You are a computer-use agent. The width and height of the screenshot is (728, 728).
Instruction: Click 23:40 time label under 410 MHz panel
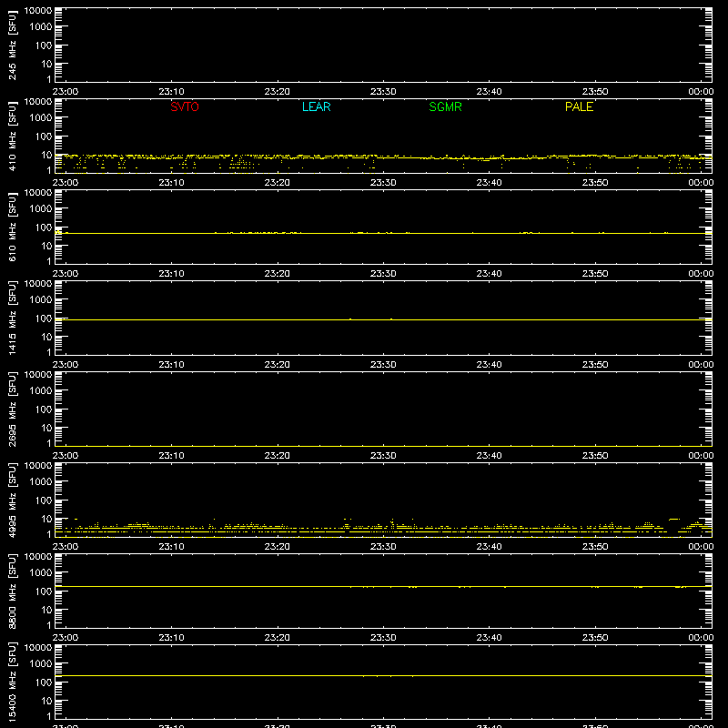click(x=489, y=183)
